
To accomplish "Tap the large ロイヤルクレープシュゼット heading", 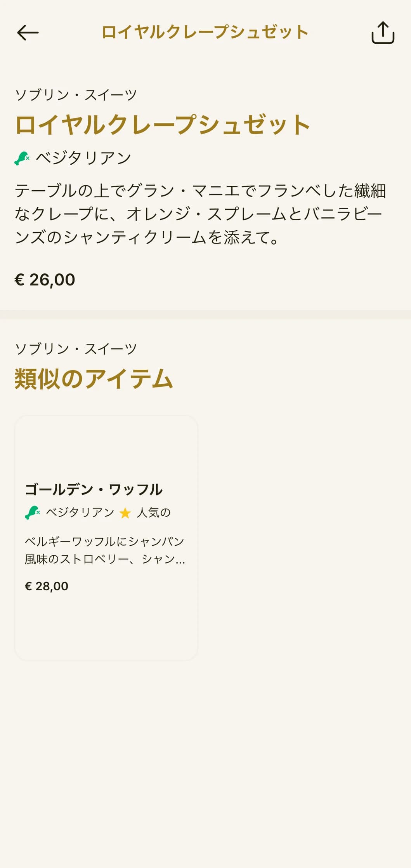I will tap(163, 125).
